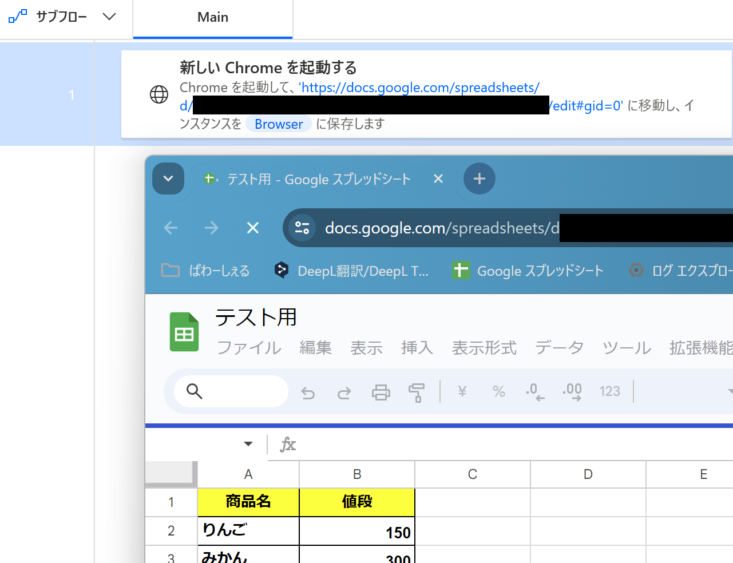Open a new Chrome tab with plus button
Image resolution: width=733 pixels, height=563 pixels.
[x=479, y=179]
